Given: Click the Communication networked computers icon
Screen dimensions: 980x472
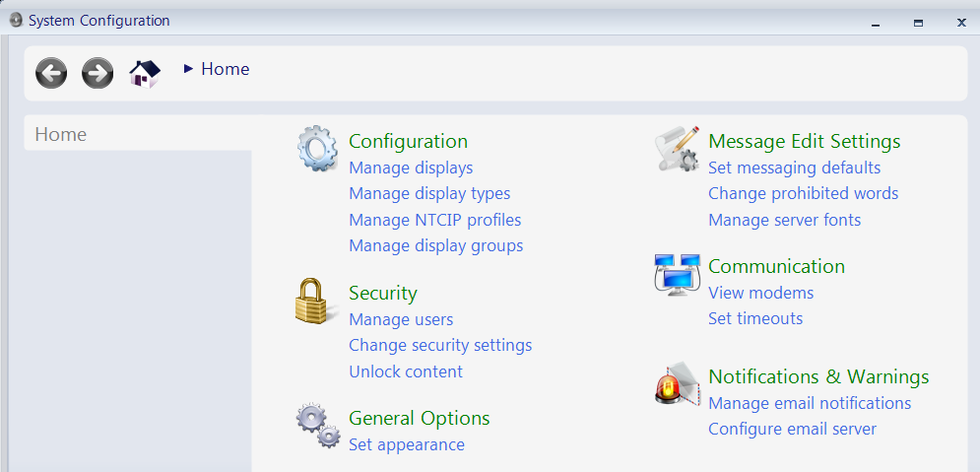Looking at the screenshot, I should (x=678, y=274).
